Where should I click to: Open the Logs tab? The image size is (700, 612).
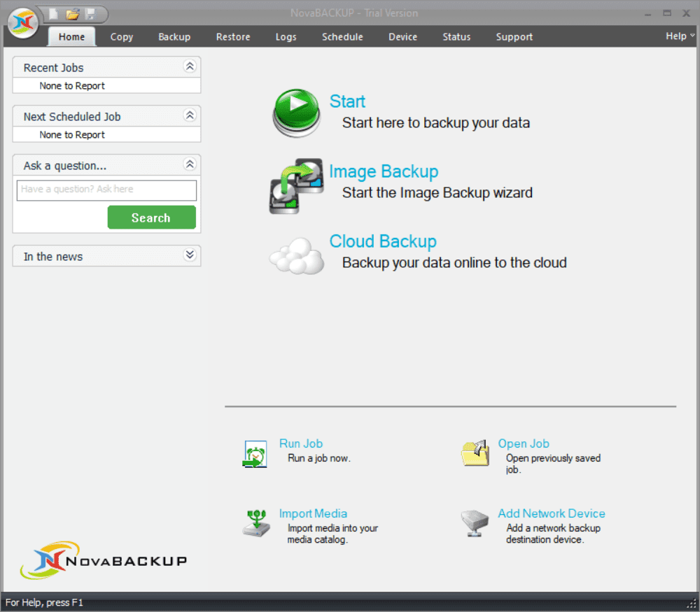coord(286,36)
